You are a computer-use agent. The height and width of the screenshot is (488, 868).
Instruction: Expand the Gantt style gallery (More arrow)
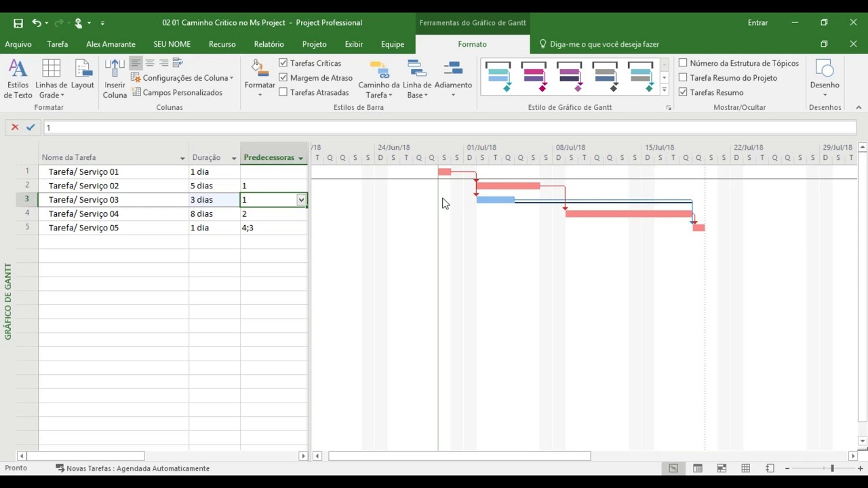[664, 90]
